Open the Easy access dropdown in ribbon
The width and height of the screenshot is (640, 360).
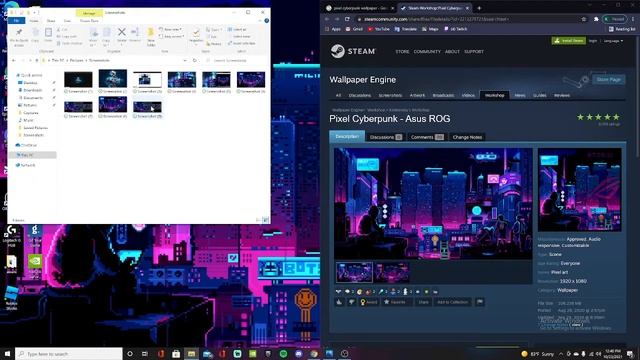171,36
